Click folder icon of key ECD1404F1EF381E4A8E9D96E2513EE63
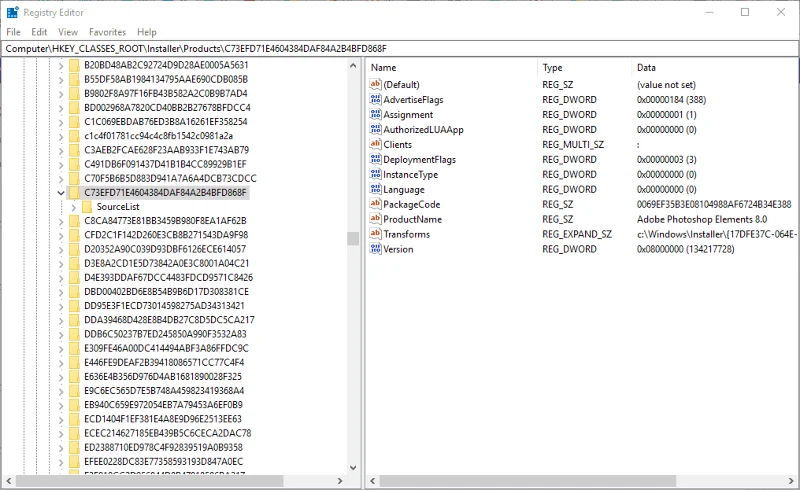 pyautogui.click(x=74, y=419)
